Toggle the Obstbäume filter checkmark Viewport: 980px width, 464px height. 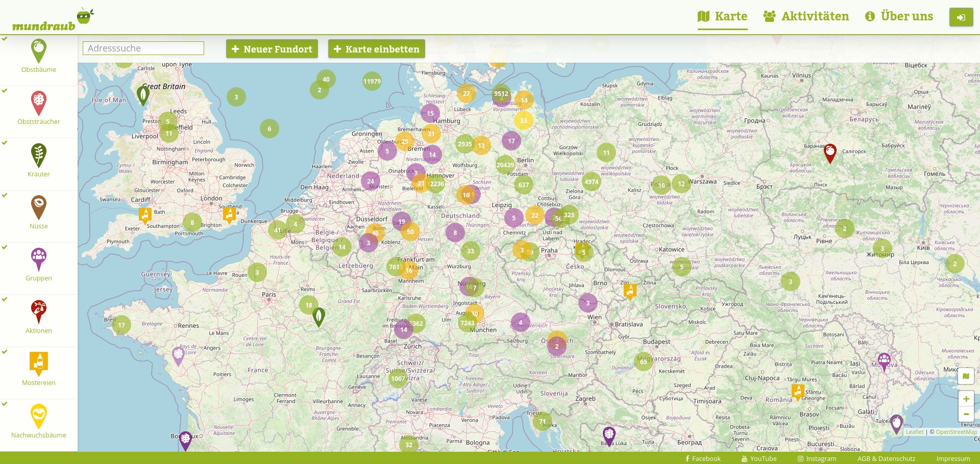[x=5, y=39]
